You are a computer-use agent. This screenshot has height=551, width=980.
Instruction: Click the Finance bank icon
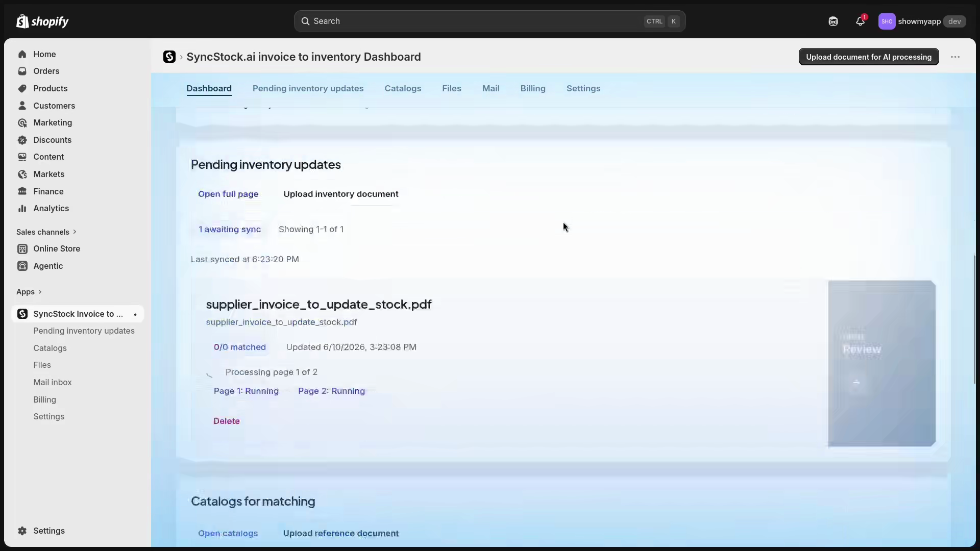(x=22, y=191)
